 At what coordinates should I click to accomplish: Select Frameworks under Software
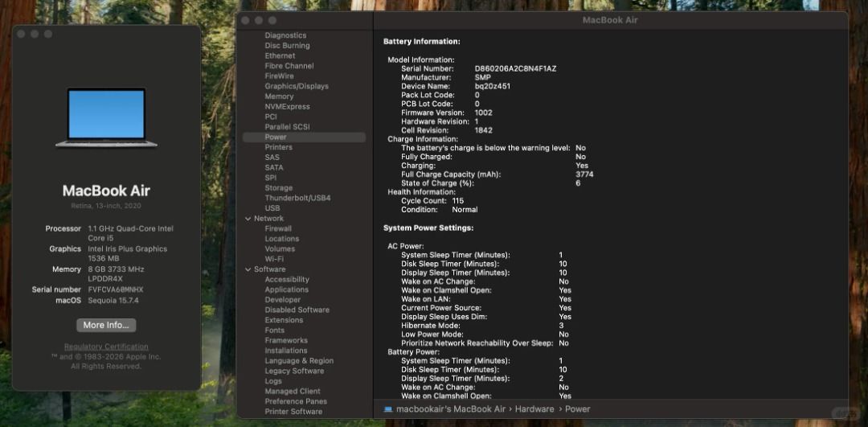point(285,341)
